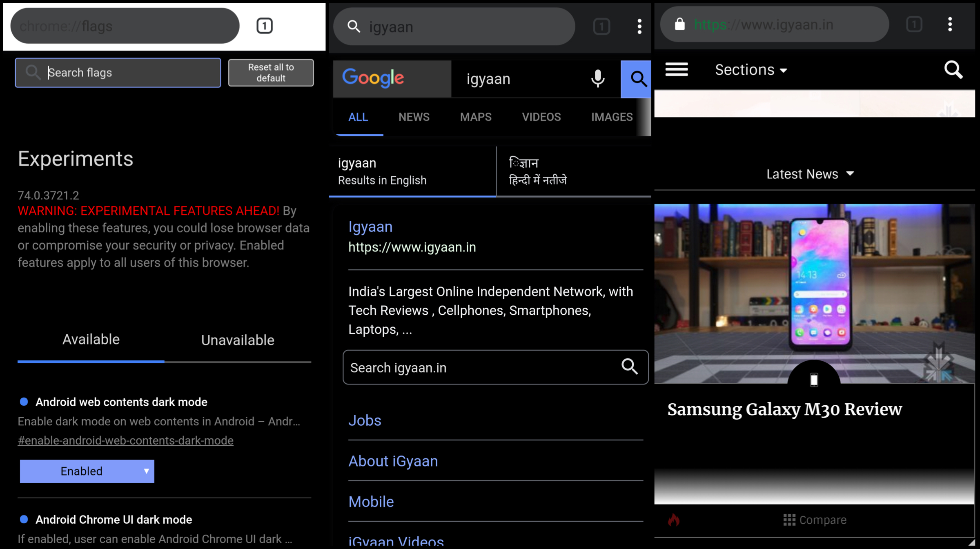Open the tab switcher in chrome://flags

264,26
